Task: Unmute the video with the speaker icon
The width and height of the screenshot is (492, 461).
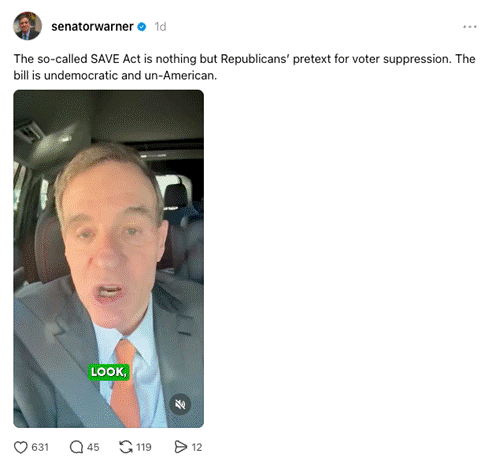Action: click(x=180, y=404)
